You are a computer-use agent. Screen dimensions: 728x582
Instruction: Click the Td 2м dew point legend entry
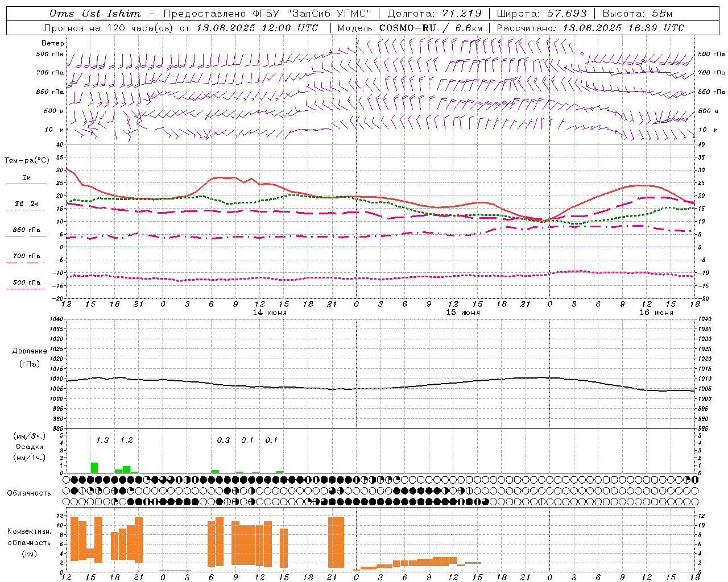27,203
